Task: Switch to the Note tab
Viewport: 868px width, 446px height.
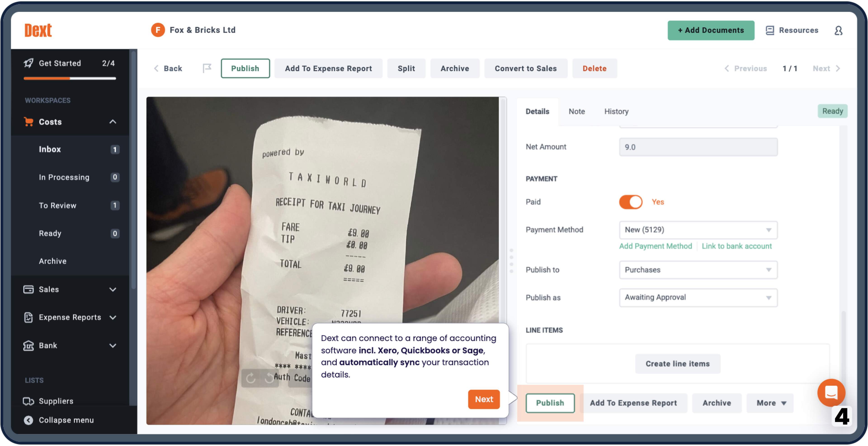Action: (x=577, y=111)
